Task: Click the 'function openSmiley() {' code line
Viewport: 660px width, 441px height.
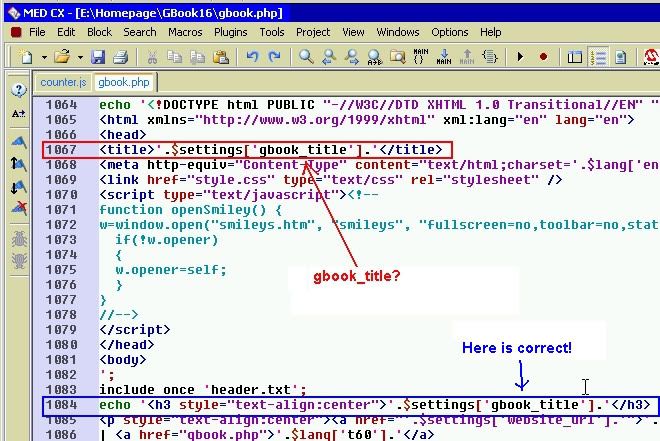Action: [x=191, y=210]
